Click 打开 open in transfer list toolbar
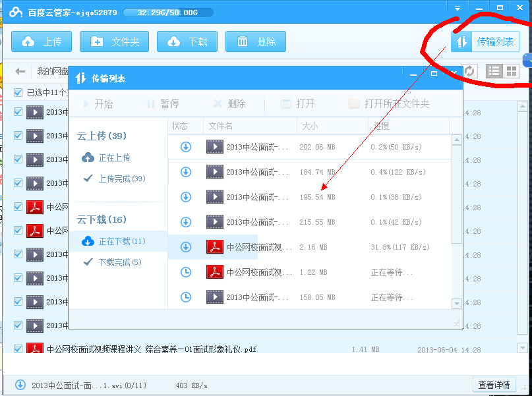The width and height of the screenshot is (532, 396). point(299,103)
